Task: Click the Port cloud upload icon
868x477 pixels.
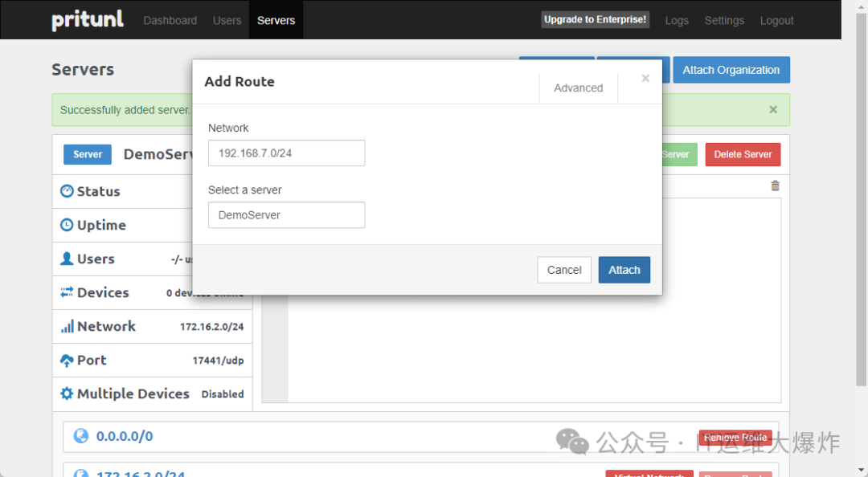Action: (67, 361)
